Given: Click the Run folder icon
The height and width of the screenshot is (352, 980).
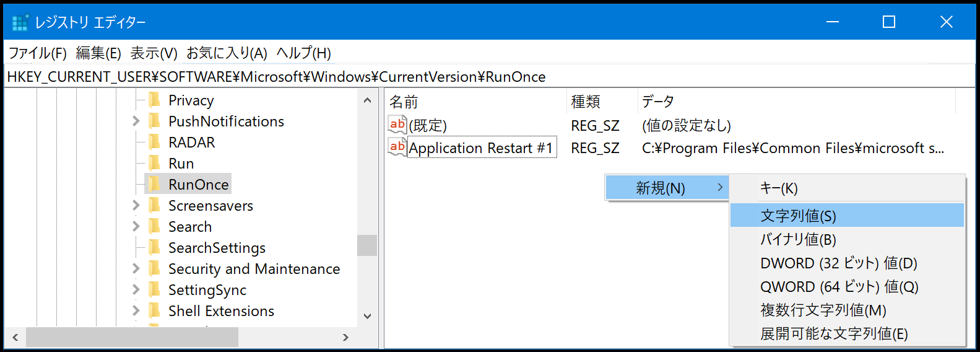Looking at the screenshot, I should pyautogui.click(x=155, y=163).
